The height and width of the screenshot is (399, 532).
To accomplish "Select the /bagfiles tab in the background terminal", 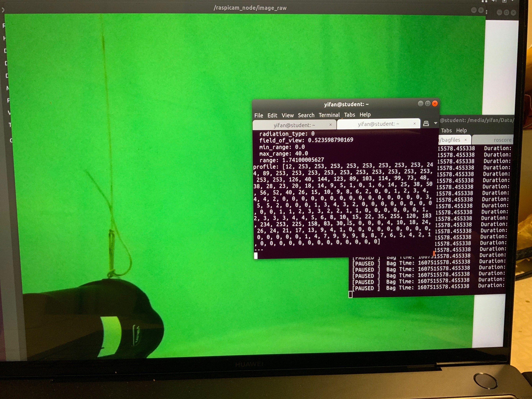I will click(x=450, y=140).
